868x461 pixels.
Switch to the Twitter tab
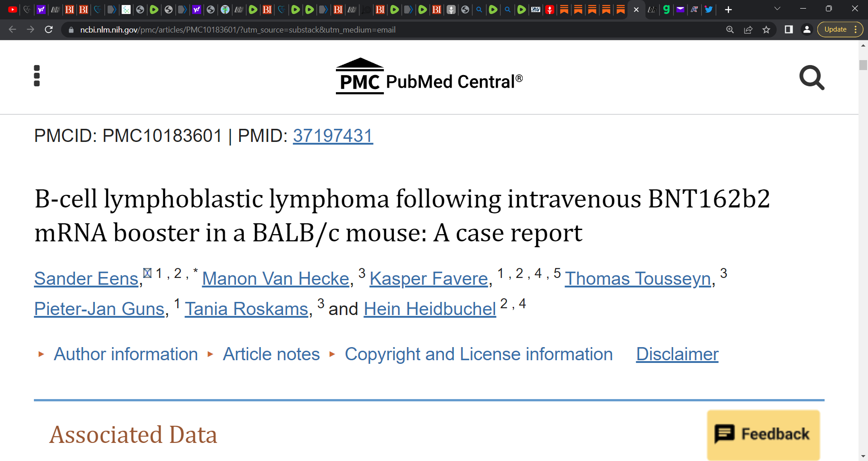point(708,9)
